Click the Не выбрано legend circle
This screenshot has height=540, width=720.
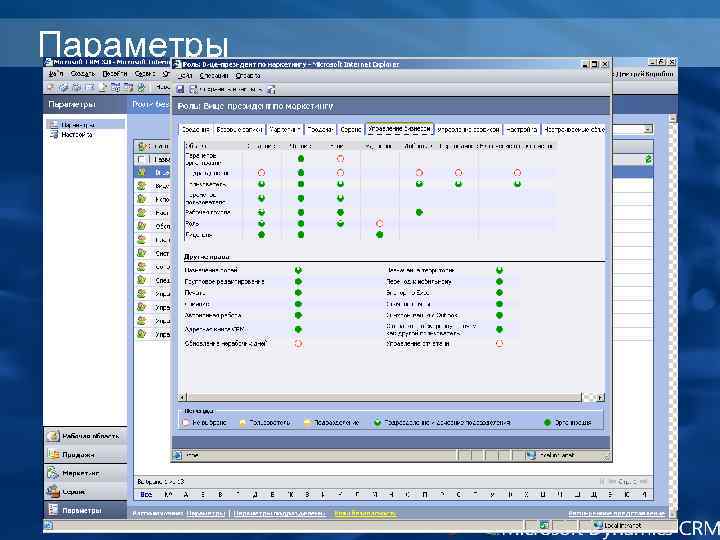tap(186, 422)
